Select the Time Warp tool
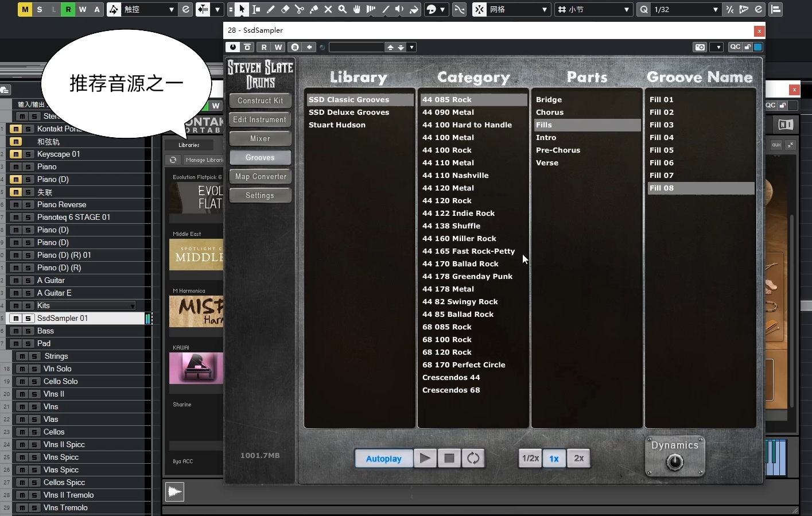 pyautogui.click(x=371, y=9)
